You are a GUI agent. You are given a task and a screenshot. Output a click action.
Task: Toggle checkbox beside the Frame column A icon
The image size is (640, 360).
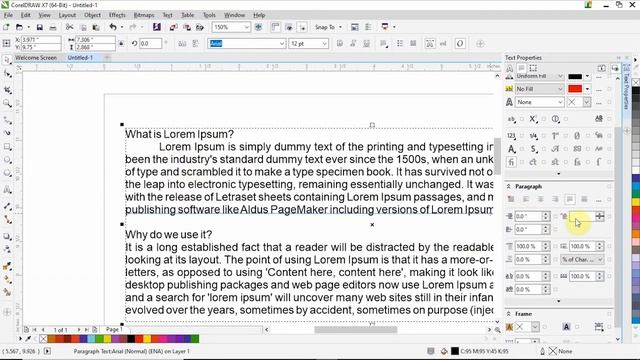tap(577, 327)
